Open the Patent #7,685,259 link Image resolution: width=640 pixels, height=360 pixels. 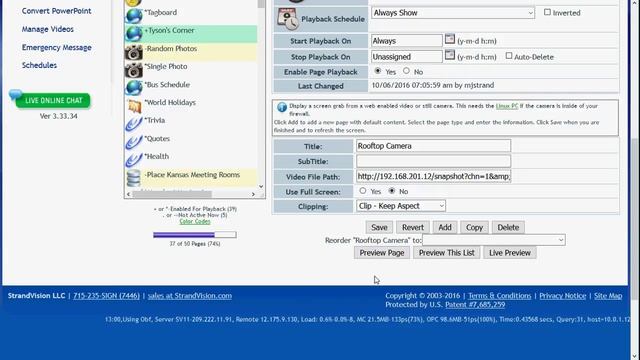coord(475,305)
